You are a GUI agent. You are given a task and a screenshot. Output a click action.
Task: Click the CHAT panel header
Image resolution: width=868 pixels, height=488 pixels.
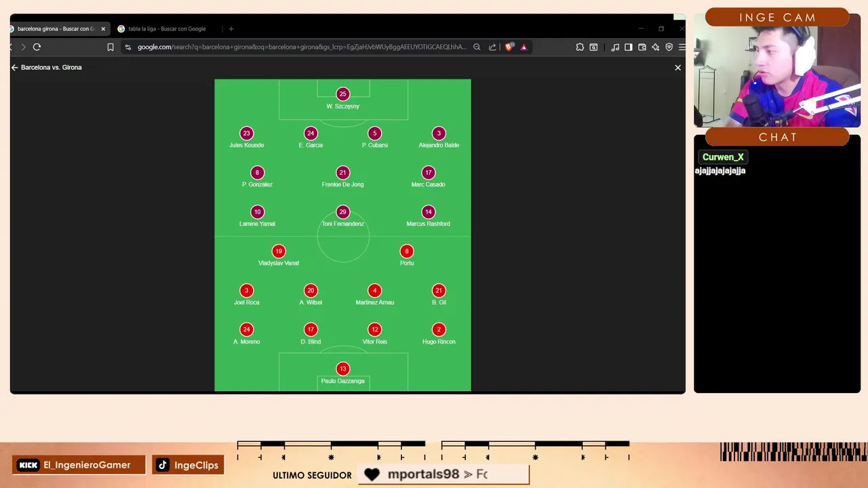coord(777,137)
